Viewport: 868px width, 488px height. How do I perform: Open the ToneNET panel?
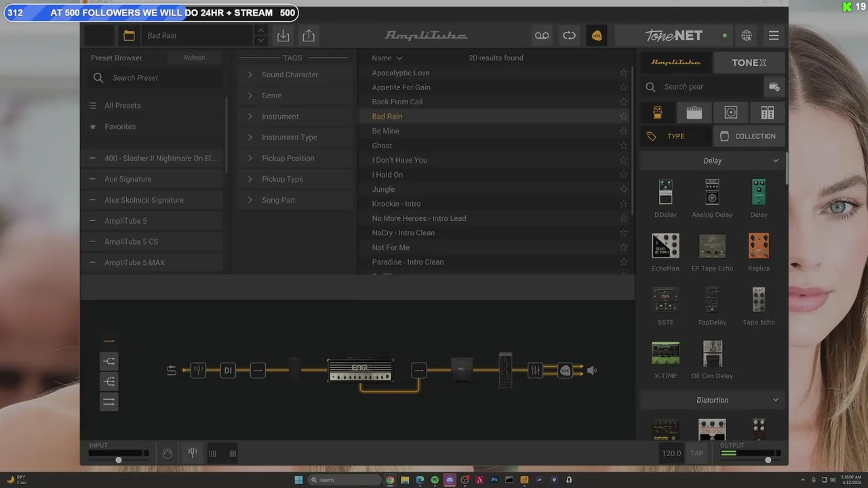coord(674,35)
